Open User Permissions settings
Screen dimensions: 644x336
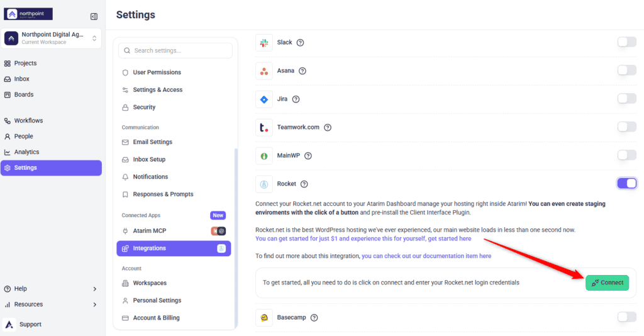pos(157,72)
